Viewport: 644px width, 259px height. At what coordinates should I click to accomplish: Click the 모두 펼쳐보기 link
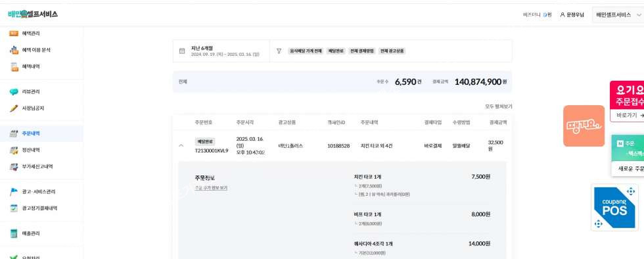499,106
